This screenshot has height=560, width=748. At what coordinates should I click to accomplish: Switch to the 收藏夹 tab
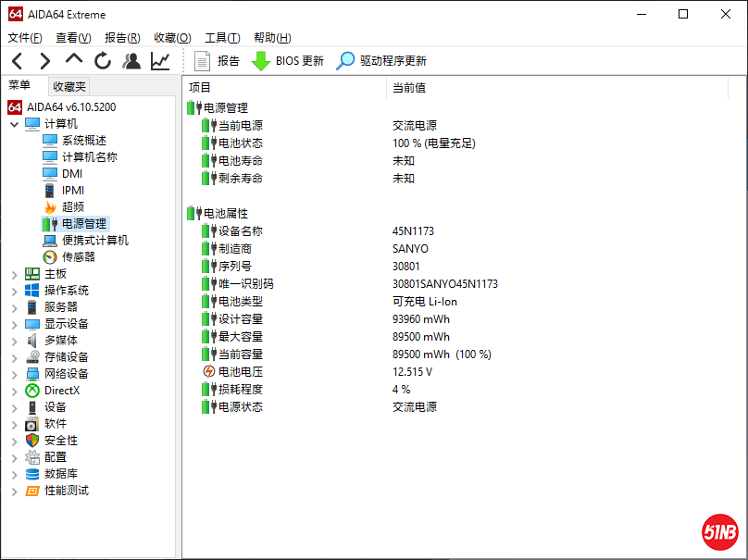[x=69, y=86]
